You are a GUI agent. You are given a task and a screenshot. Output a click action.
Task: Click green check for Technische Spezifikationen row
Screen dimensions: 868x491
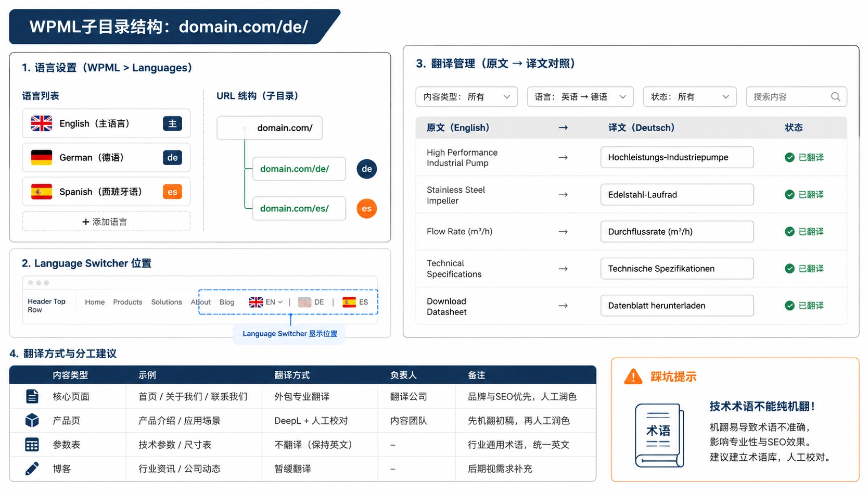tap(789, 269)
